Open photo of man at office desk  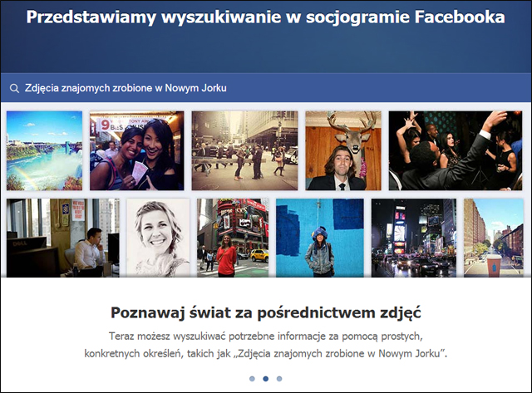[63, 238]
